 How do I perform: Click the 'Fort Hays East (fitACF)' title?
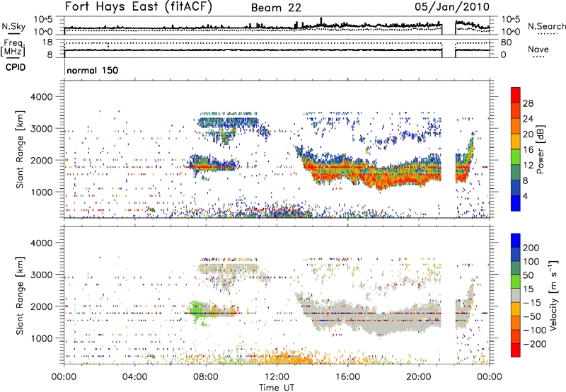tap(139, 6)
